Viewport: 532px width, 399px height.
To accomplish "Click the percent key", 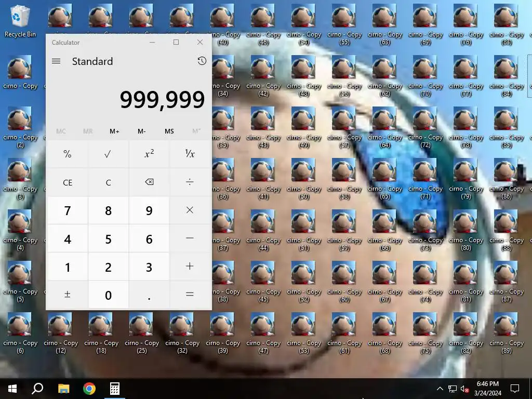I will 68,154.
